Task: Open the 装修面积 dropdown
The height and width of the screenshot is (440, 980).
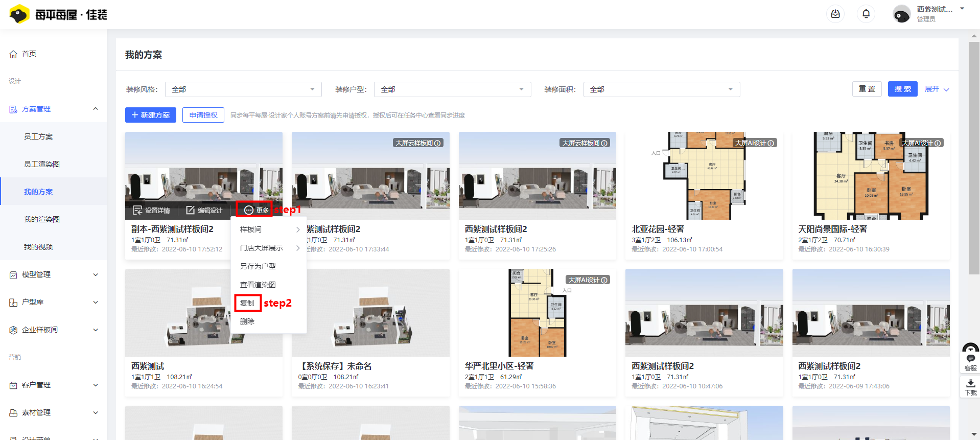Action: click(662, 89)
